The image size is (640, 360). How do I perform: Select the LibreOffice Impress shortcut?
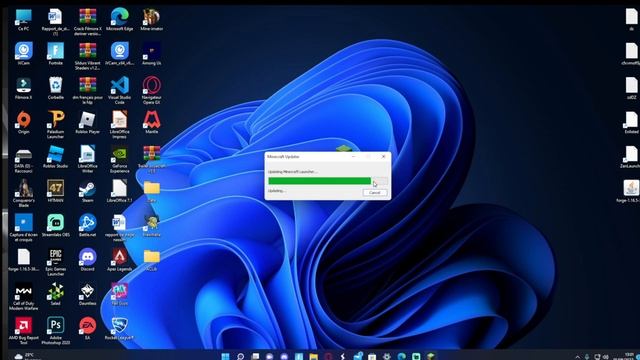point(120,125)
